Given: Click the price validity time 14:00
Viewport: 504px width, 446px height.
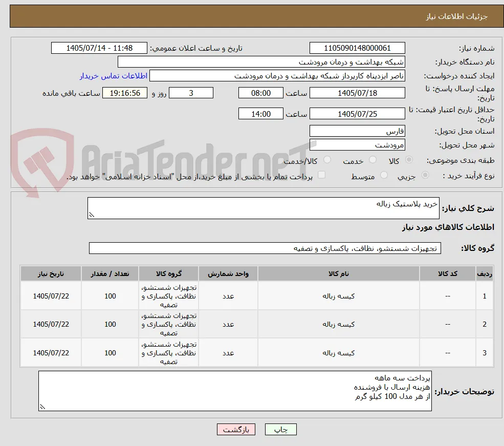Looking at the screenshot, I should click(x=260, y=114).
